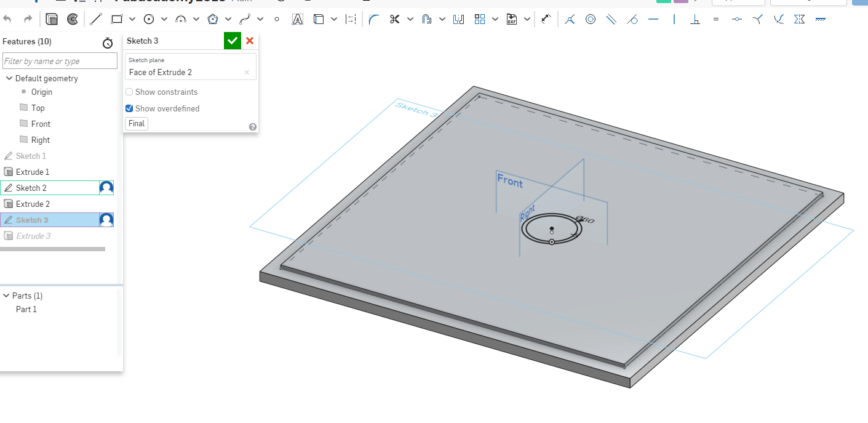Open Sketch 3 dialog help icon
Viewport: 868px width, 423px height.
[x=252, y=127]
